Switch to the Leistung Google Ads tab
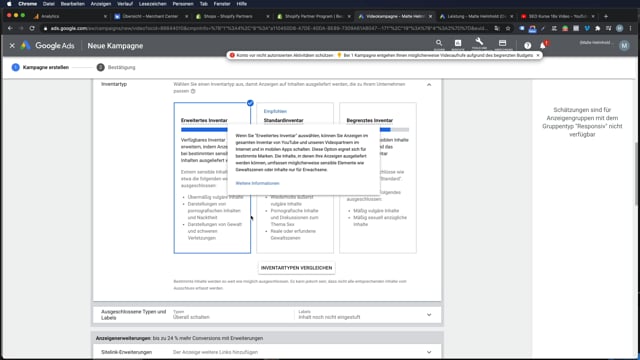The height and width of the screenshot is (360, 640). pos(476,16)
